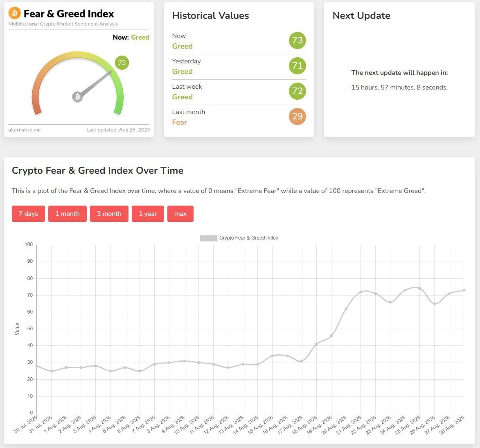Click the chart data point for 21 Aug, 2026
Viewport: 480px width, 448px height.
(361, 292)
